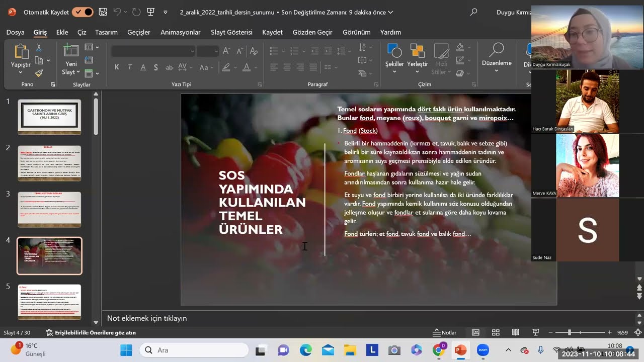Center-align paragraph text icon
Image resolution: width=644 pixels, height=362 pixels.
click(x=287, y=67)
